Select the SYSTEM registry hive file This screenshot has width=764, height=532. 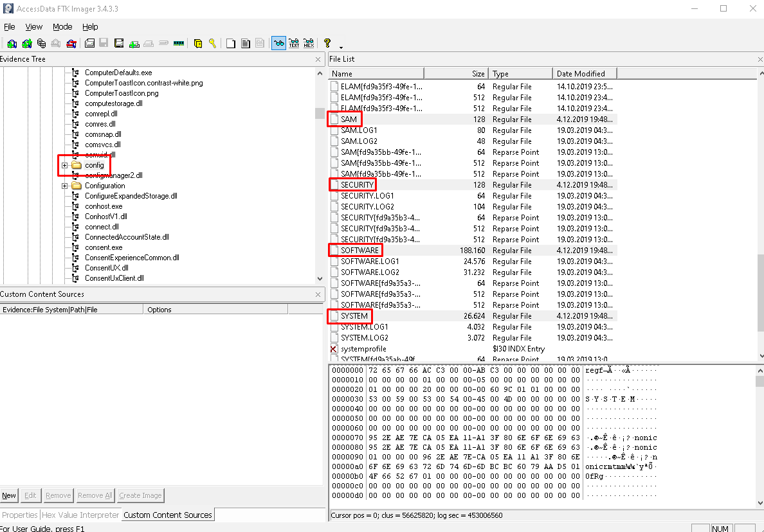coord(354,316)
